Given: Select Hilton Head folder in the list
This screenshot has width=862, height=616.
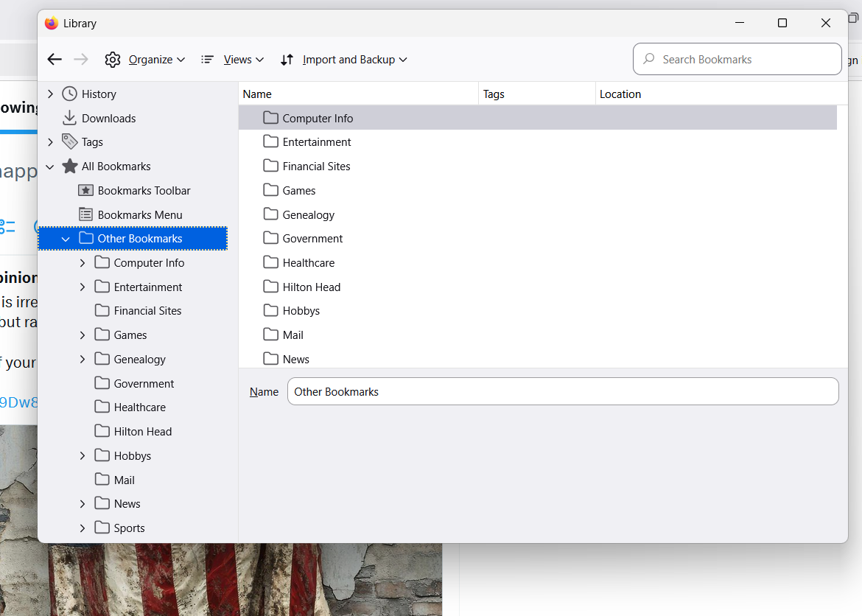Looking at the screenshot, I should pyautogui.click(x=312, y=287).
